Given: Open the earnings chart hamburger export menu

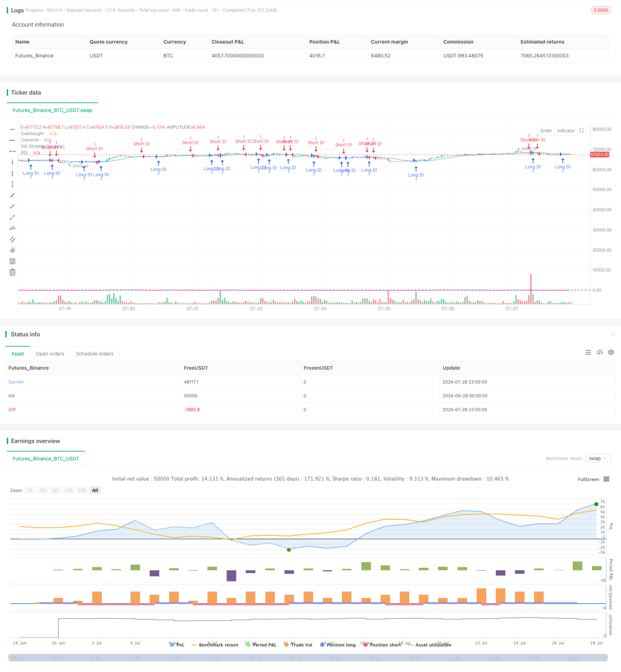Looking at the screenshot, I should tap(606, 479).
